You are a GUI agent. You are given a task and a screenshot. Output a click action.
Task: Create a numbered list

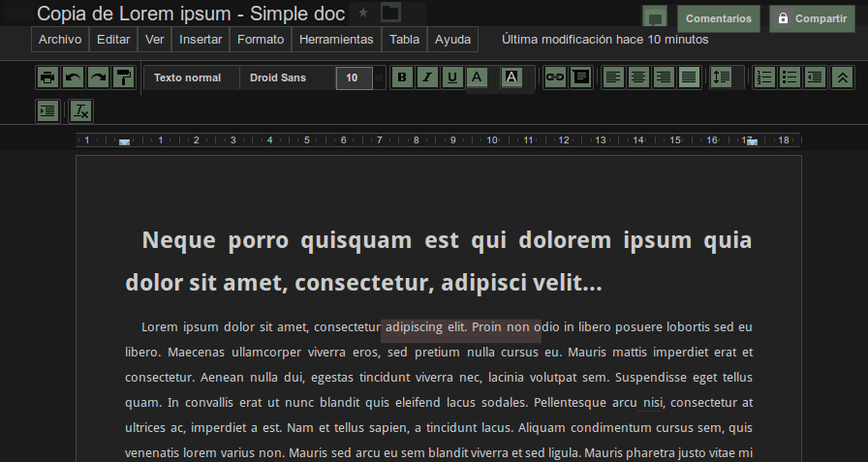click(x=764, y=77)
